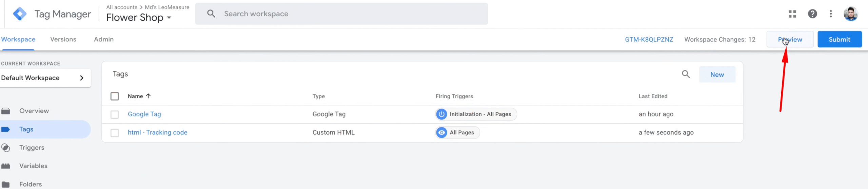The width and height of the screenshot is (868, 189).
Task: Open the Help question mark icon
Action: tap(812, 14)
